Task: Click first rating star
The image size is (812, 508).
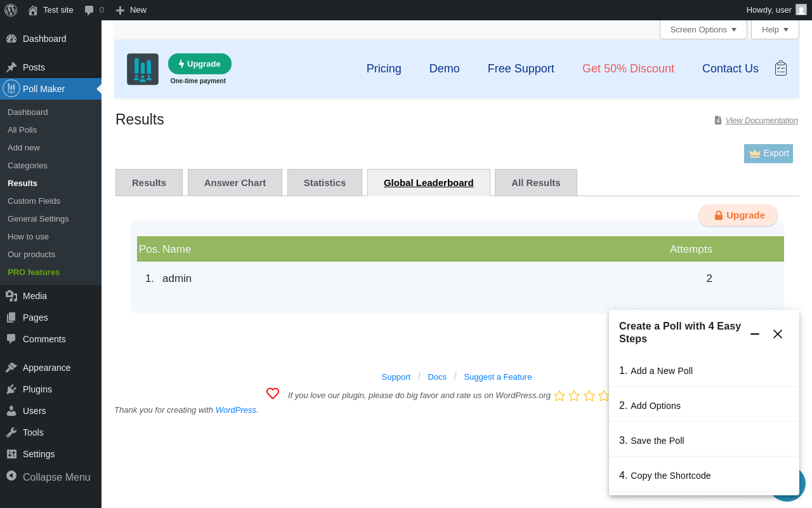Action: coord(560,396)
